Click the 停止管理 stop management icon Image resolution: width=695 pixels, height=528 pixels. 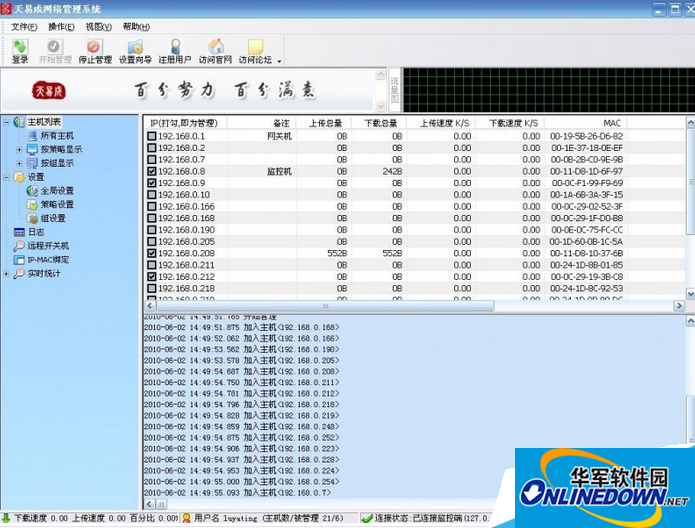95,49
